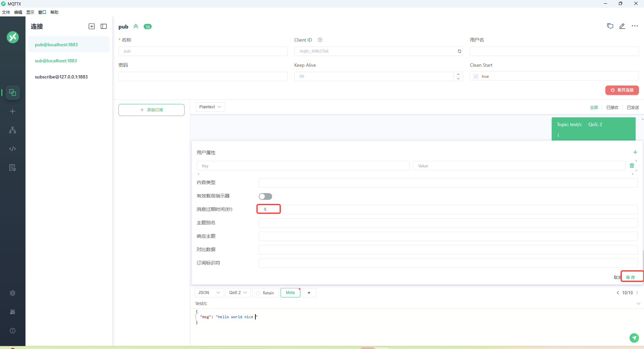Go to previous payload history entry
The image size is (644, 349).
click(x=618, y=293)
